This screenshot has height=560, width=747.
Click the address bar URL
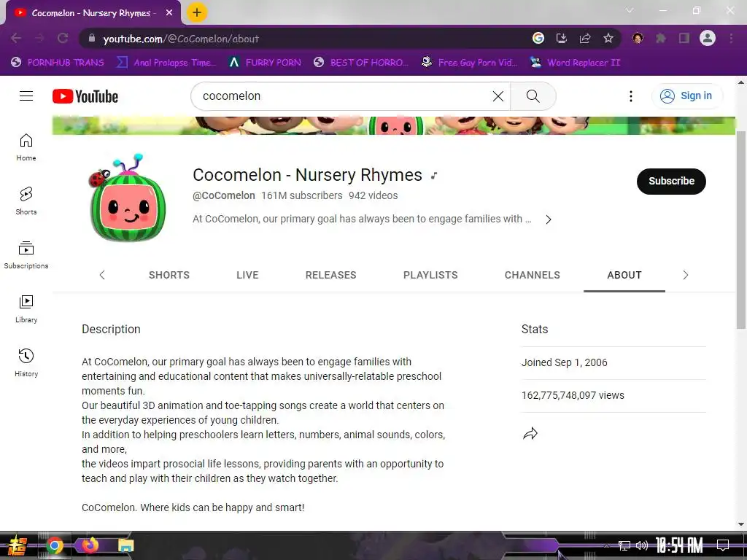181,39
